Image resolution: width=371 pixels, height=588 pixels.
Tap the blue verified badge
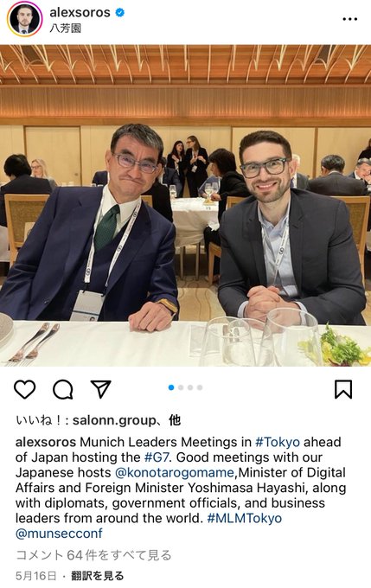119,12
